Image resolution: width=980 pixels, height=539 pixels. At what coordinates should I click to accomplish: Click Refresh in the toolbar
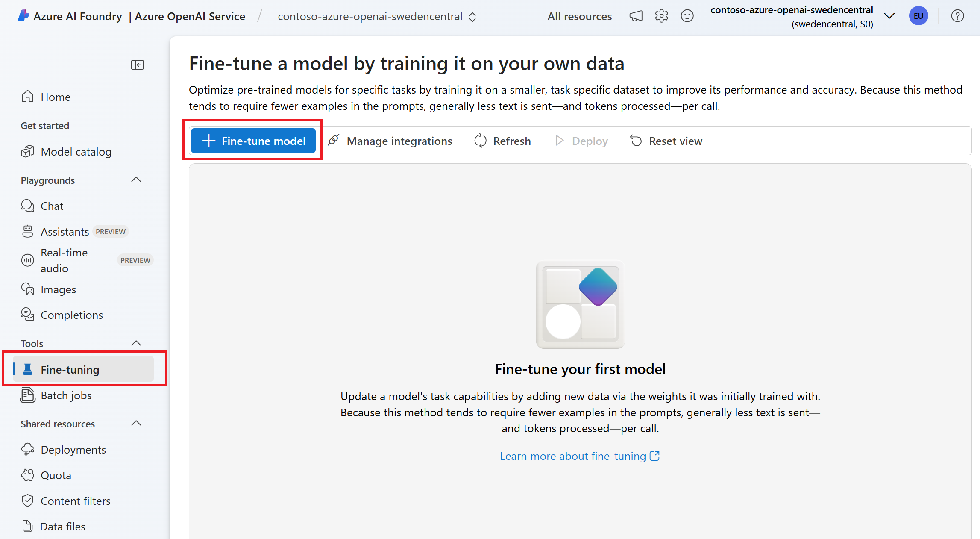click(503, 141)
